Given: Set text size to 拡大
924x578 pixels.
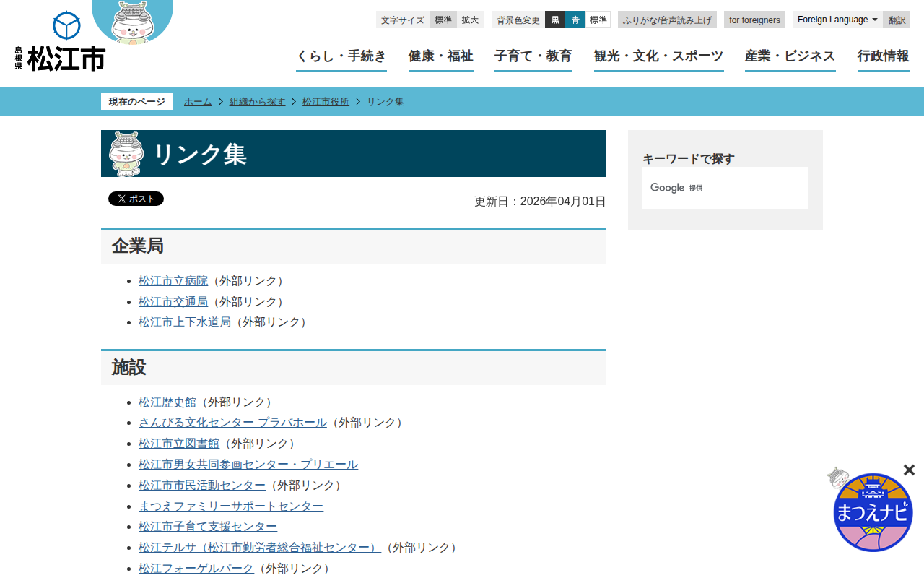Looking at the screenshot, I should [x=471, y=20].
